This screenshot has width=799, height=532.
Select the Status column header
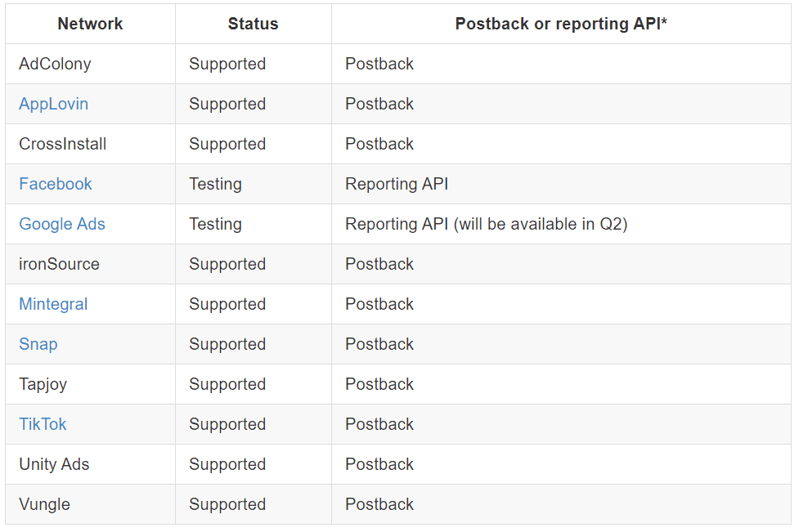254,24
